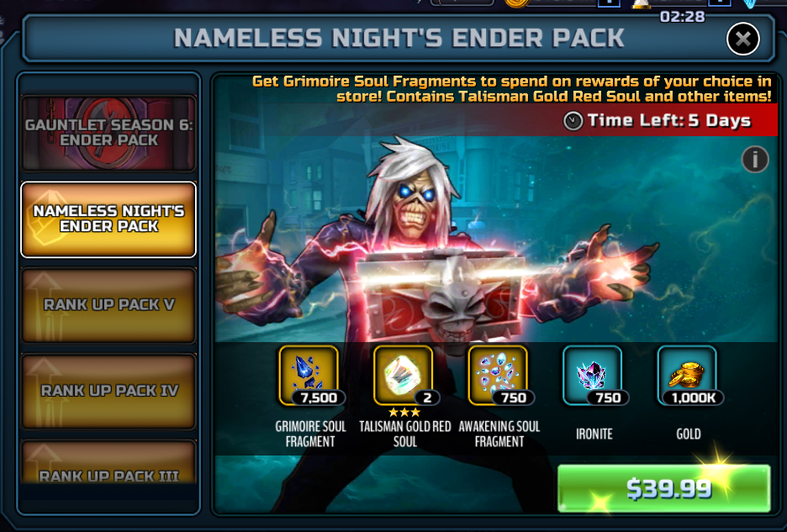Viewport: 787px width, 532px height.
Task: Click the plus button beside the hourglass
Action: click(719, 3)
